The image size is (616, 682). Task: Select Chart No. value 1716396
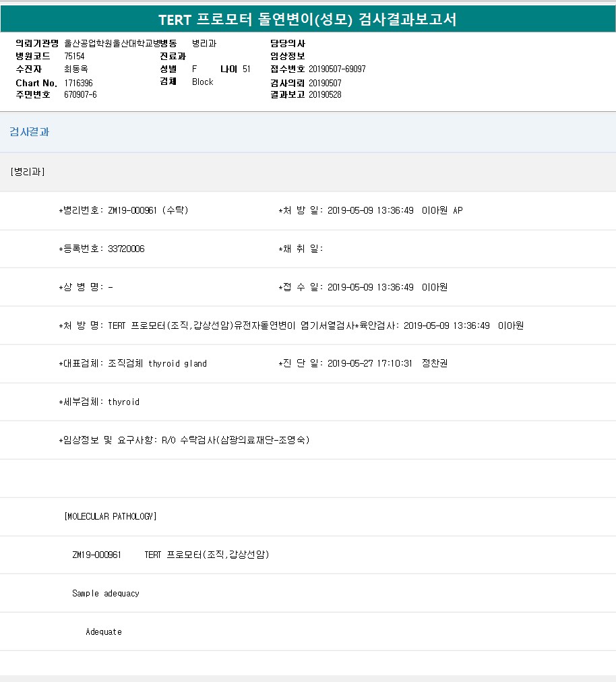(x=78, y=83)
